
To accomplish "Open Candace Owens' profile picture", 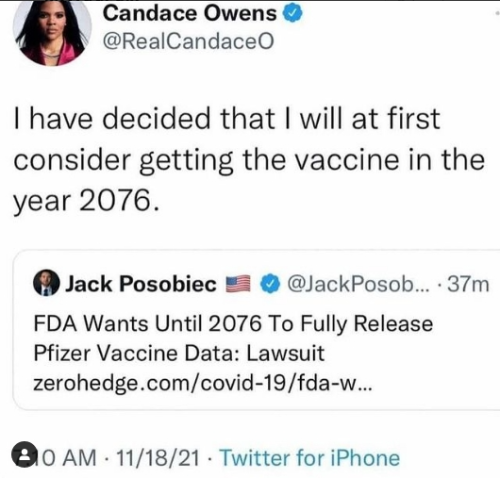I will [x=52, y=33].
